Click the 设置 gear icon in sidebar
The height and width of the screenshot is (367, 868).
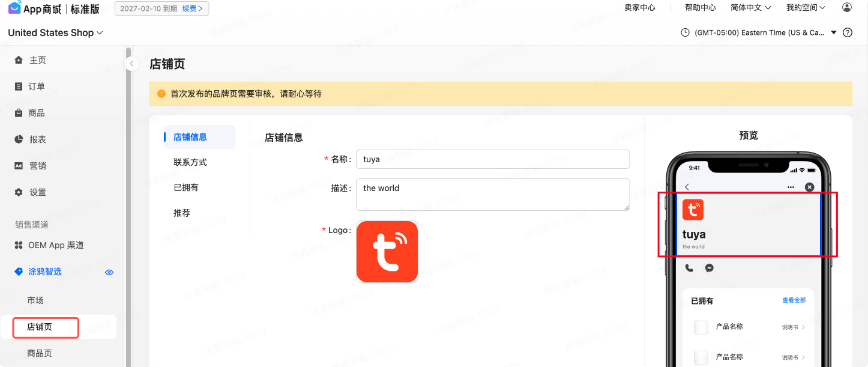click(x=19, y=192)
